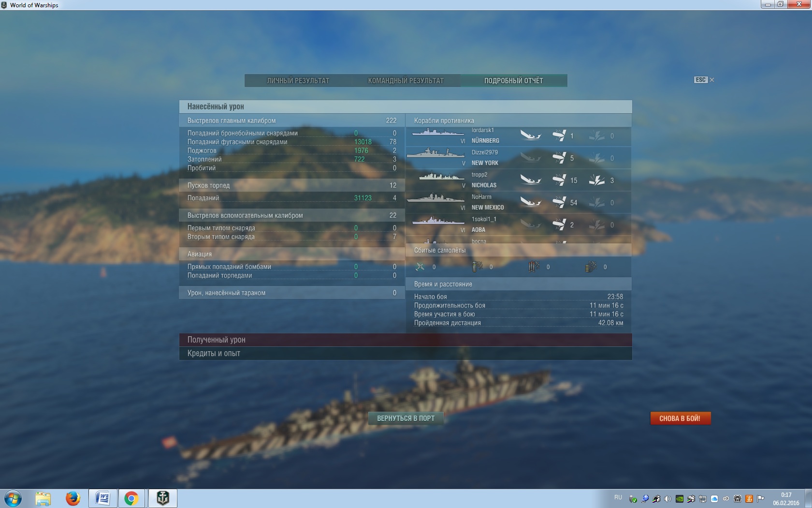Click the Nicholas ship silhouette icon
Image resolution: width=812 pixels, height=508 pixels.
pyautogui.click(x=441, y=176)
